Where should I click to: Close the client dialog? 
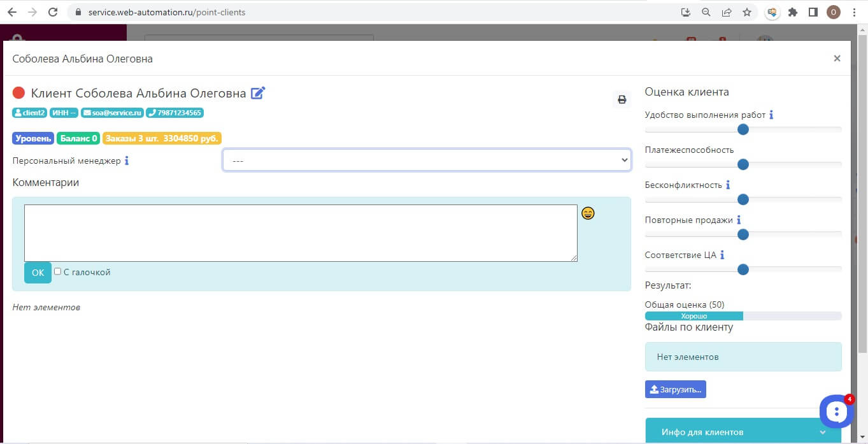pyautogui.click(x=837, y=59)
